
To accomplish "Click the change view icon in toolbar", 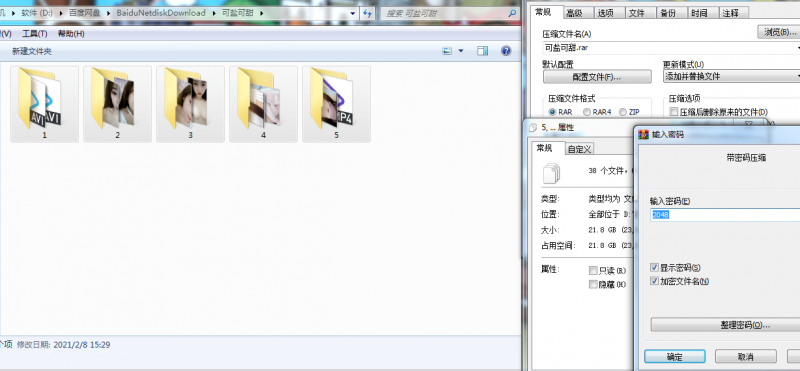I will tap(447, 51).
